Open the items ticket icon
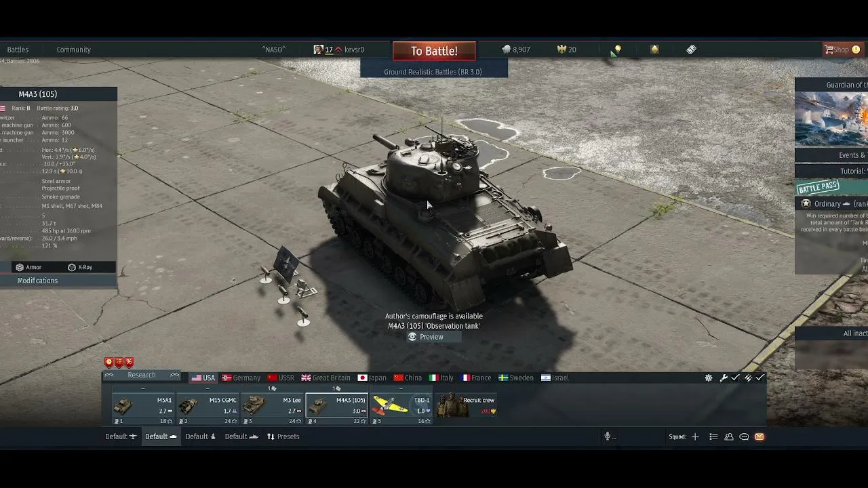 coord(691,49)
